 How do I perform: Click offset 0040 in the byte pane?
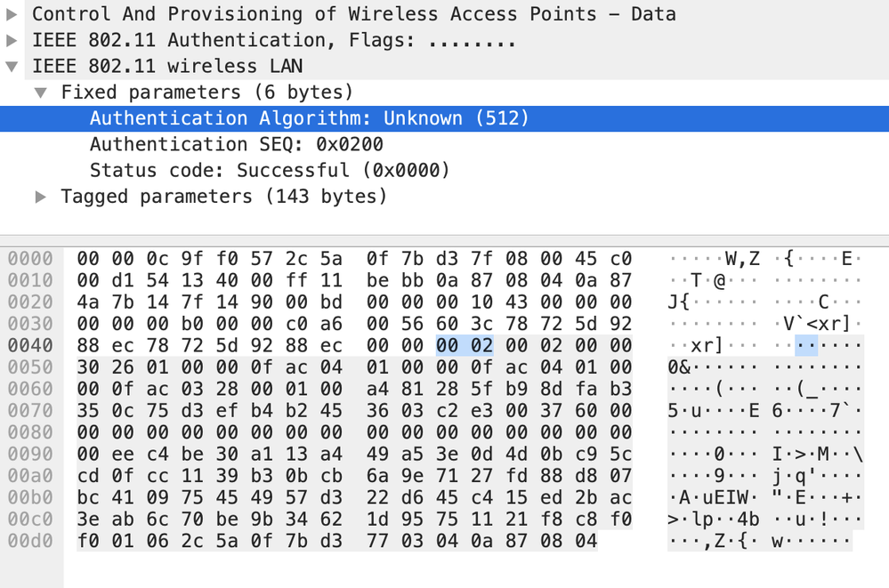30,345
